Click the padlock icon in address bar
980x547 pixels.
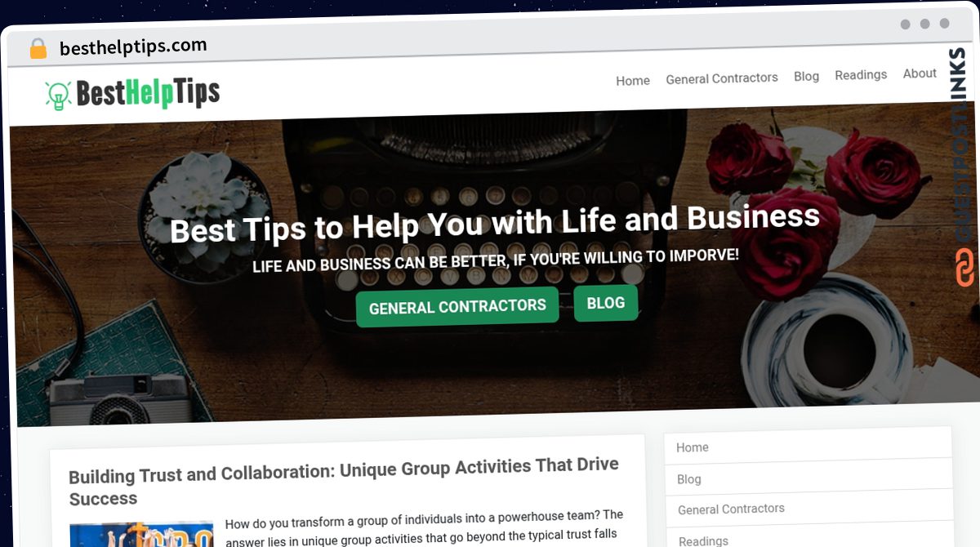coord(38,48)
